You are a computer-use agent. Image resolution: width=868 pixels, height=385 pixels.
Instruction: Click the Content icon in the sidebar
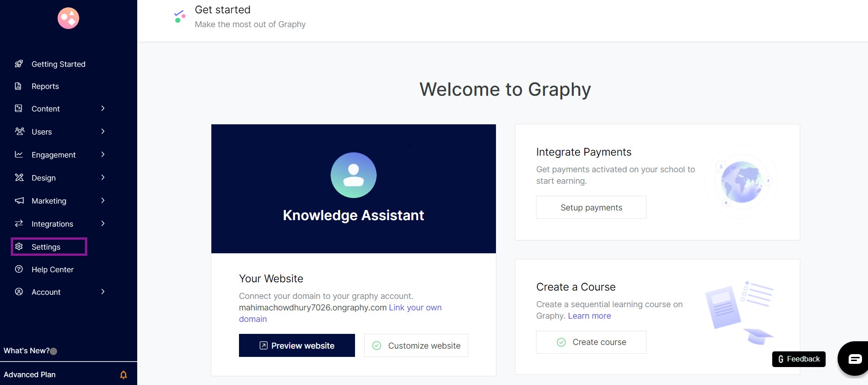[x=18, y=108]
